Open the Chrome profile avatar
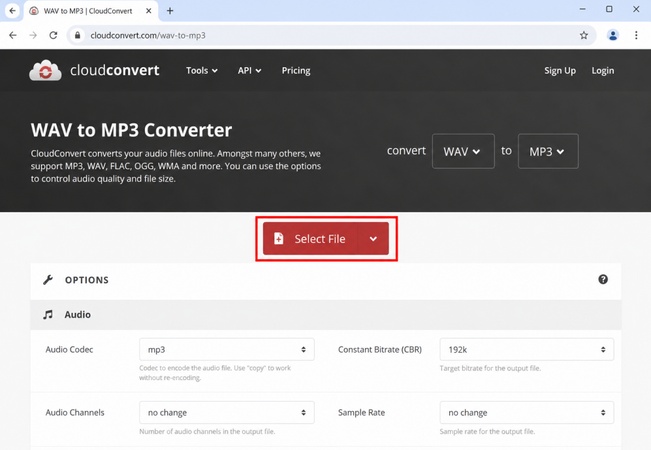The height and width of the screenshot is (450, 651). [613, 35]
